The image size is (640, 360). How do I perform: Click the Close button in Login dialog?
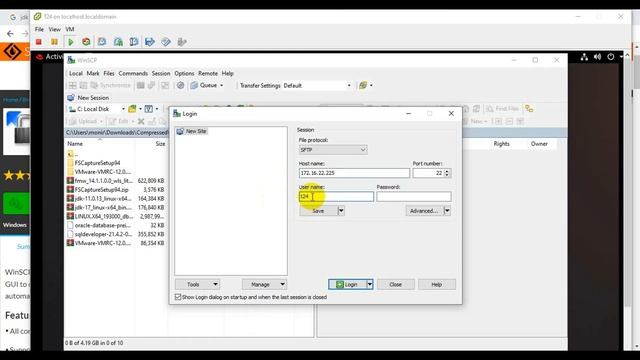pyautogui.click(x=396, y=284)
